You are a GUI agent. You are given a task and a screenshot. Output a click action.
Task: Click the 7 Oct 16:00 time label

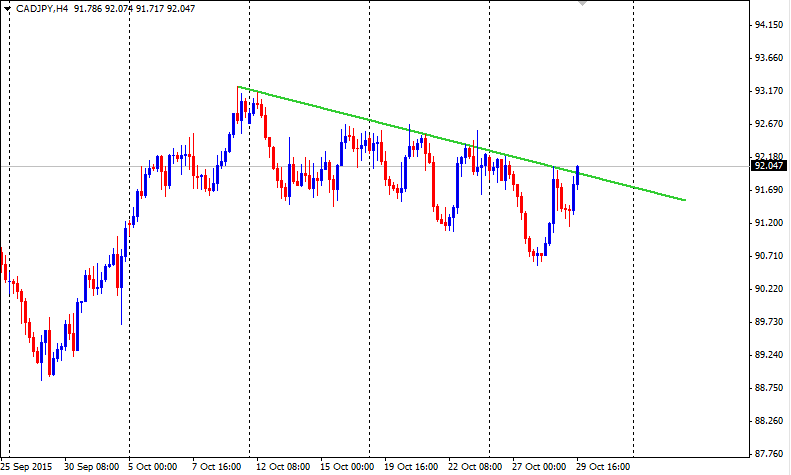pyautogui.click(x=217, y=466)
